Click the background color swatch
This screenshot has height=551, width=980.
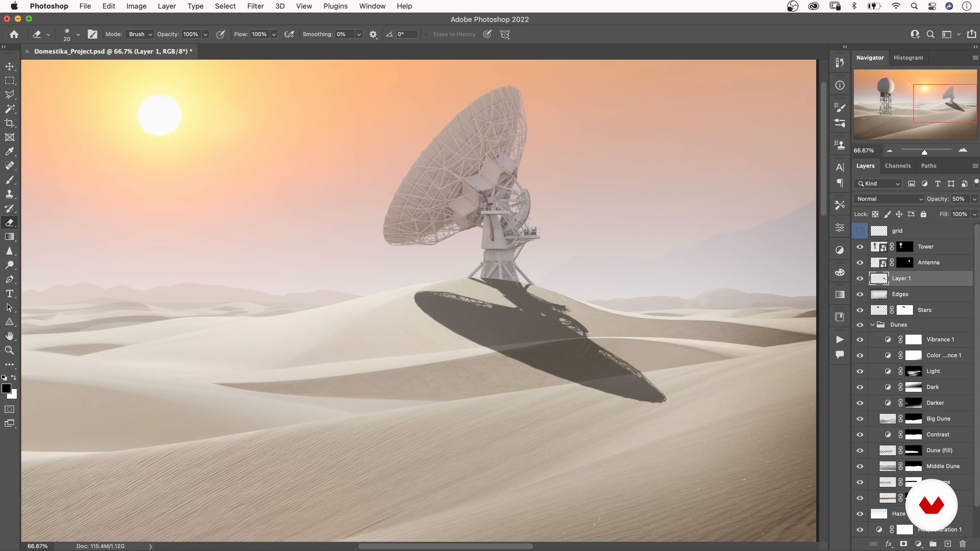pyautogui.click(x=14, y=395)
